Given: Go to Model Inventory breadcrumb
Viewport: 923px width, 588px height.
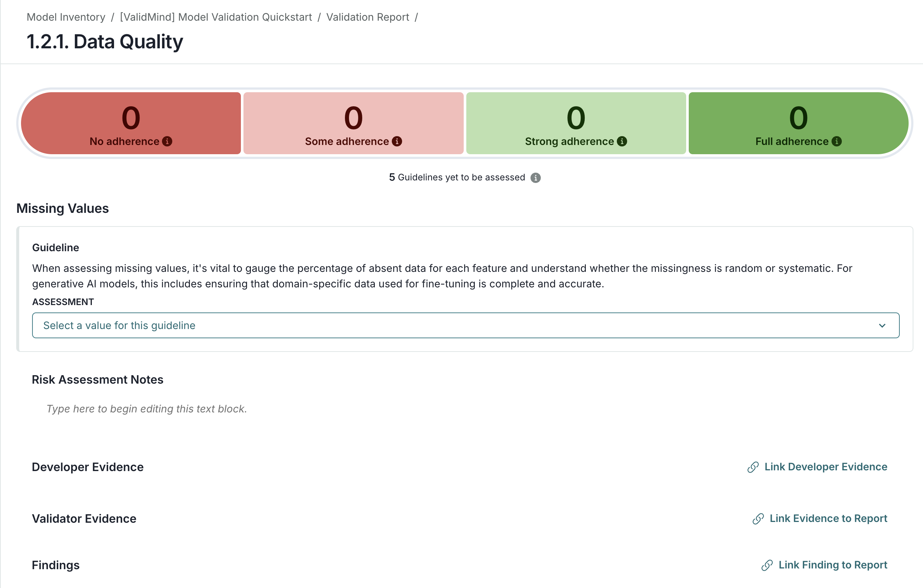Looking at the screenshot, I should [x=66, y=17].
